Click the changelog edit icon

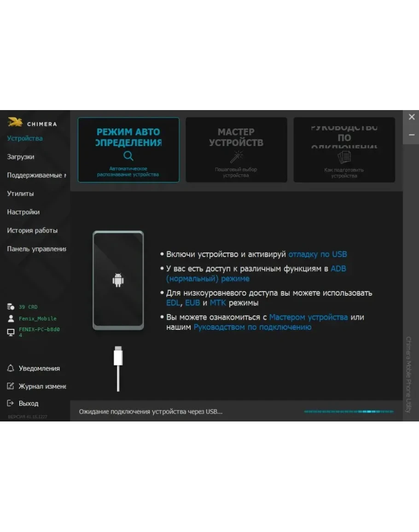(x=11, y=386)
